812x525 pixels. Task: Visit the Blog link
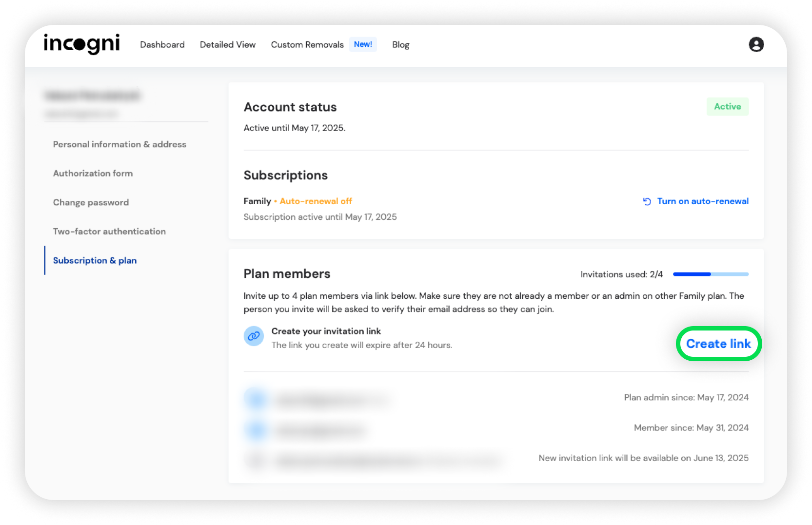point(400,45)
